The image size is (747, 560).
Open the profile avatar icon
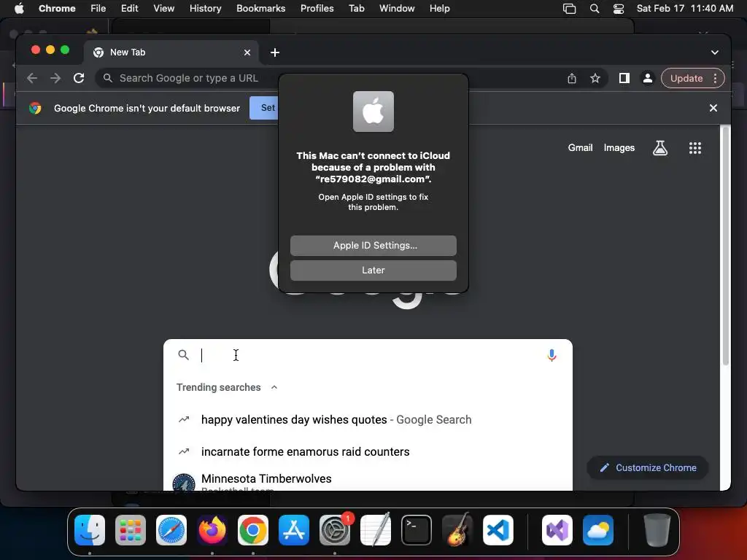648,78
